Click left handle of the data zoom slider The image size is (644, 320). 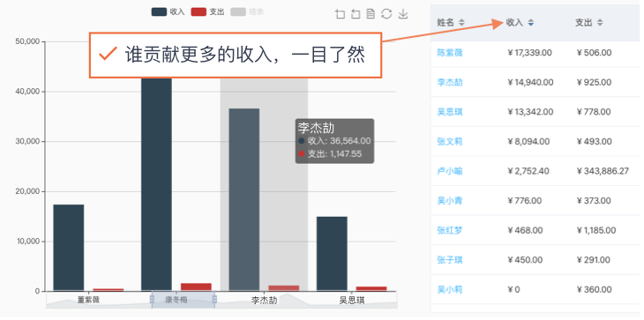152,300
